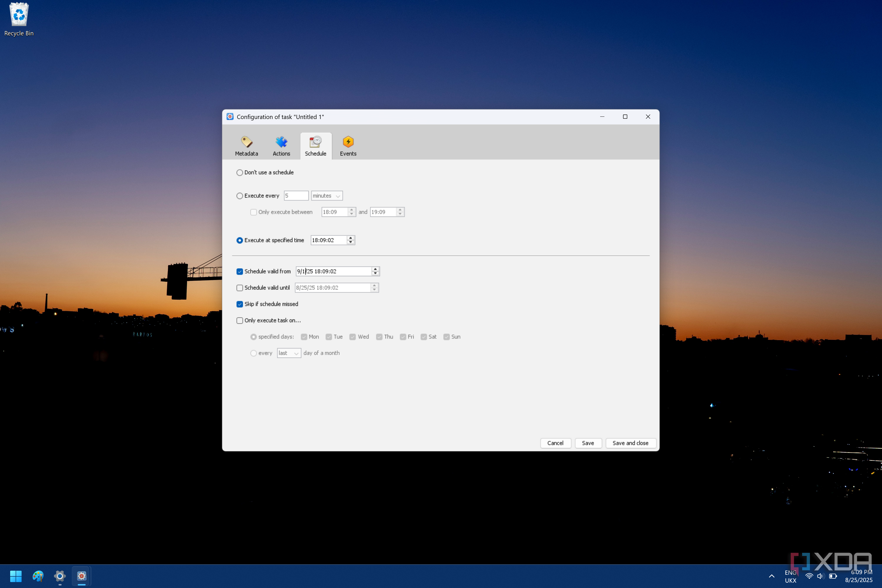Uncheck "Schedule valid from" checkbox
Image resolution: width=882 pixels, height=588 pixels.
coord(240,271)
